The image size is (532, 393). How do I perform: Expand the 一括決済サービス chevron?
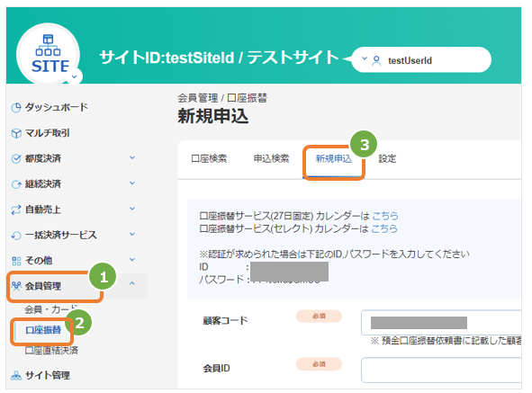(x=132, y=235)
